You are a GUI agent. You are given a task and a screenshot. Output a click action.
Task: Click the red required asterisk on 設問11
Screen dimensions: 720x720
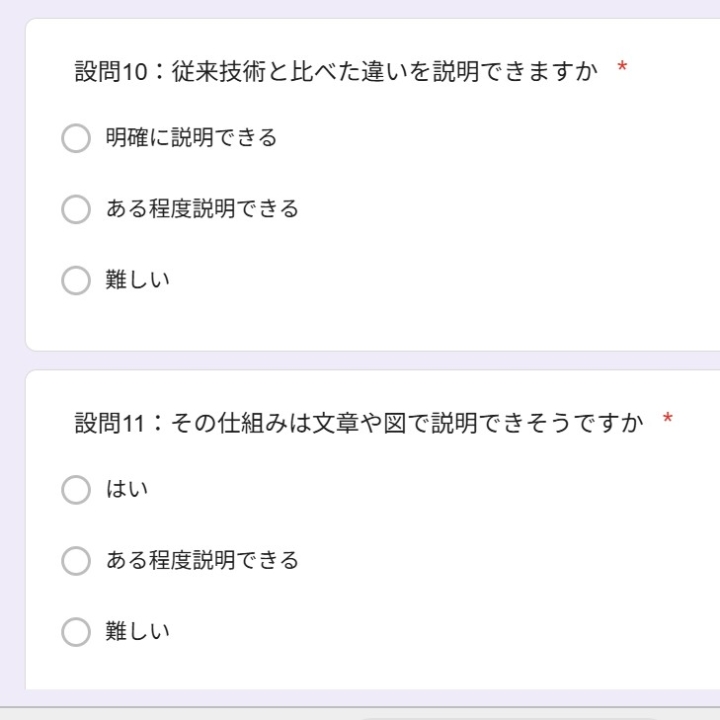(668, 421)
